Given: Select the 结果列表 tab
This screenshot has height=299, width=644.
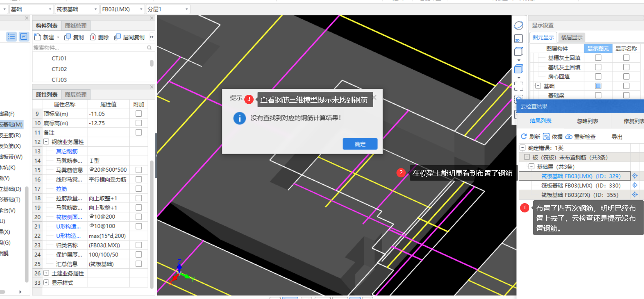Looking at the screenshot, I should click(540, 121).
